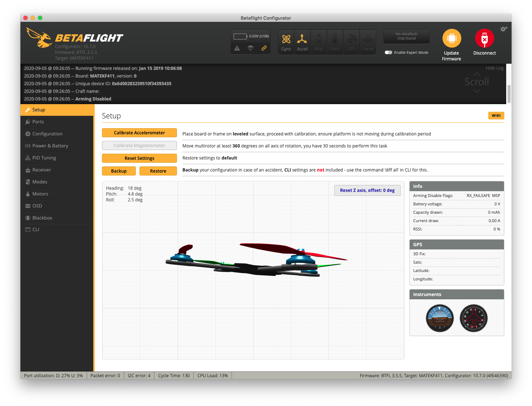
Task: Open the CLI tab
Action: 57,230
